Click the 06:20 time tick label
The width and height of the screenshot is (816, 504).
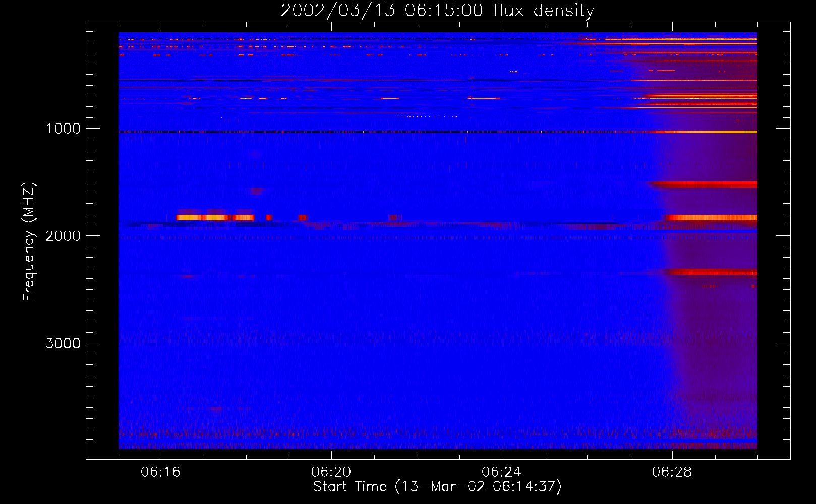[331, 472]
